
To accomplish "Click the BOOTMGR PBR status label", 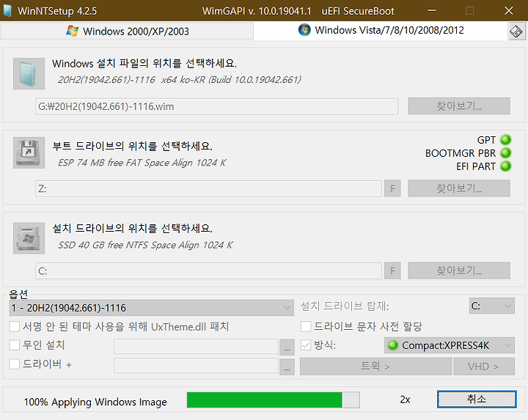I will (x=461, y=153).
